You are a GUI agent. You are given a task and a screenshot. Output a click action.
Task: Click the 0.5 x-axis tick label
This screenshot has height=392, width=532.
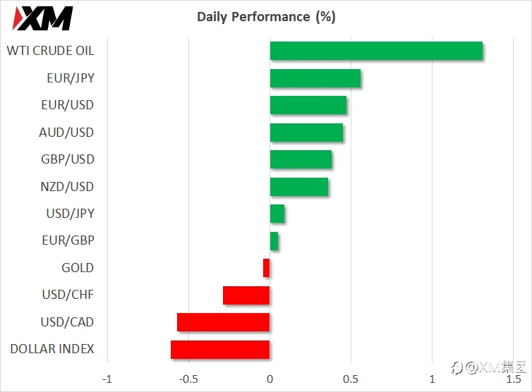tap(351, 379)
